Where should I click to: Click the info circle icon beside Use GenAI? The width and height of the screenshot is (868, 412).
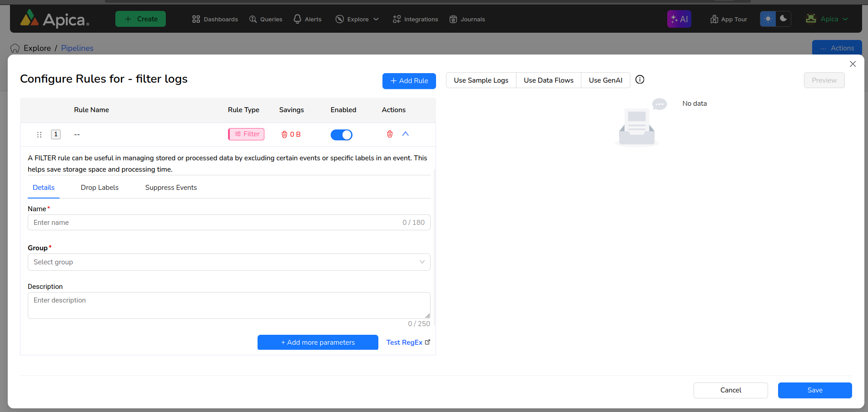pyautogui.click(x=640, y=80)
